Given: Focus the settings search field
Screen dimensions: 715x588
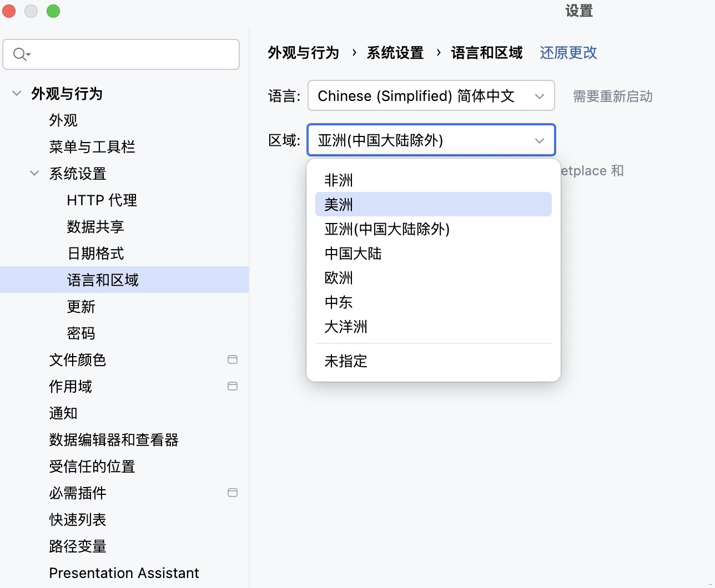Looking at the screenshot, I should point(133,54).
